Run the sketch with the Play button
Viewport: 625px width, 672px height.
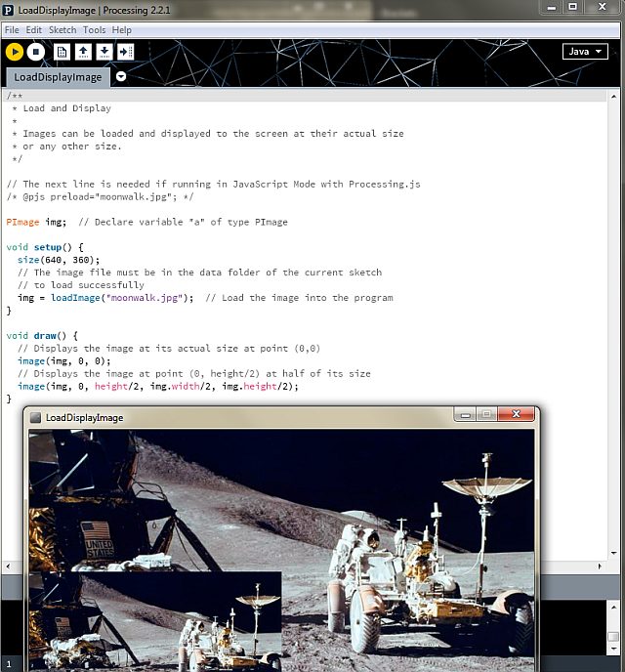(x=15, y=52)
